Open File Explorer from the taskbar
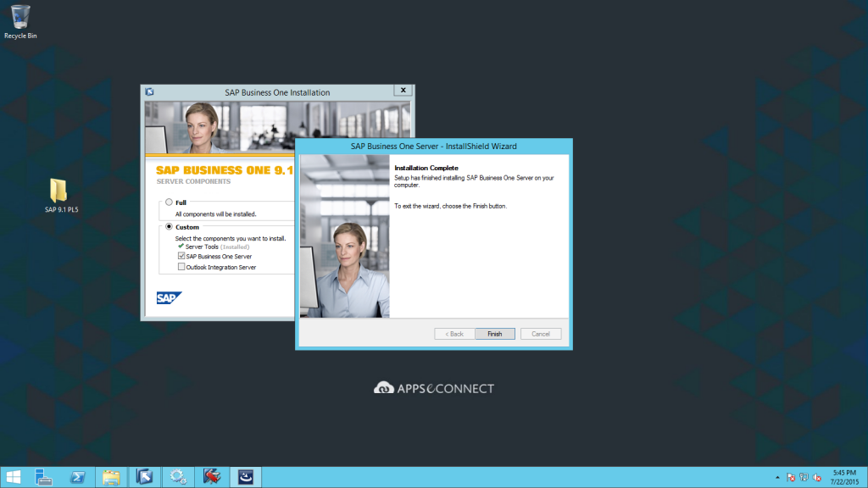Viewport: 868px width, 488px height. point(111,477)
